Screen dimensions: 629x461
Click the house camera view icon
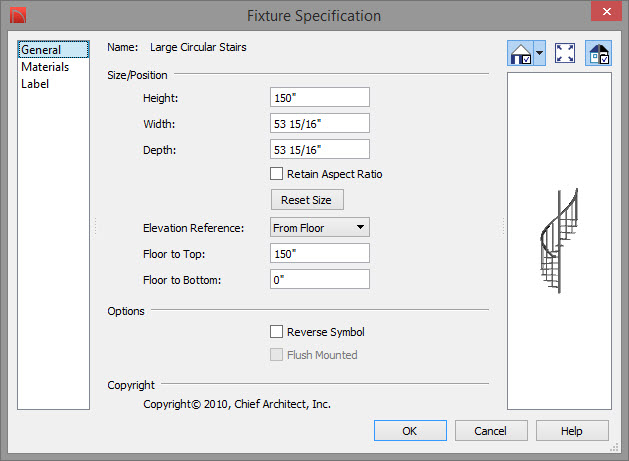(520, 53)
